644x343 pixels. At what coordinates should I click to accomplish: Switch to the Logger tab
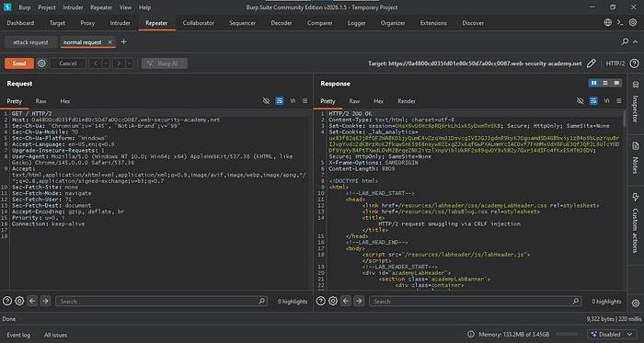click(357, 23)
